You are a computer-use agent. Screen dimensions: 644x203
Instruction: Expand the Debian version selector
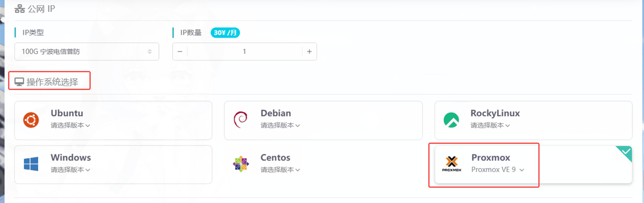[x=280, y=125]
